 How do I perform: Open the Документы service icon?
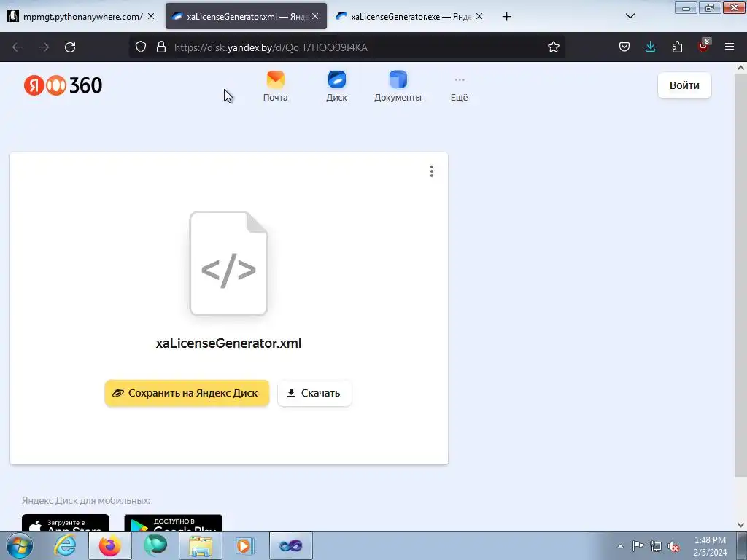click(x=398, y=86)
